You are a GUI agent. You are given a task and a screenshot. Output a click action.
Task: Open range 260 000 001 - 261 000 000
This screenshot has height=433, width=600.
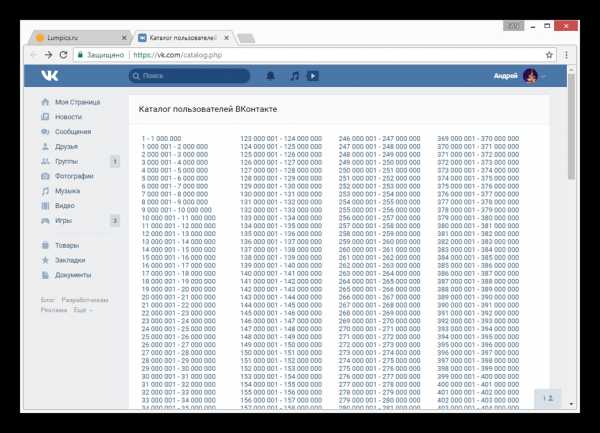[379, 250]
